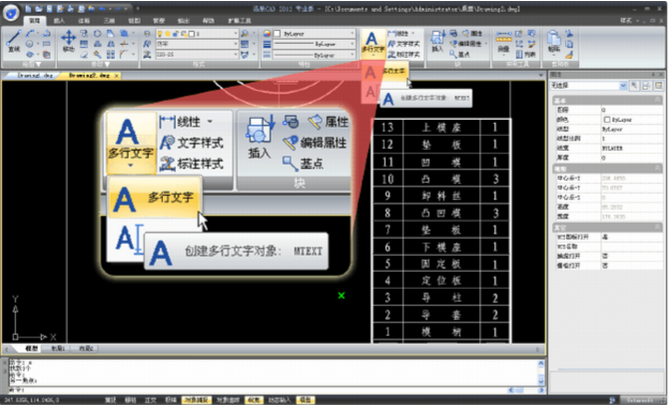This screenshot has height=407, width=670.
Task: Click the 基点 base point icon
Action: (x=459, y=54)
